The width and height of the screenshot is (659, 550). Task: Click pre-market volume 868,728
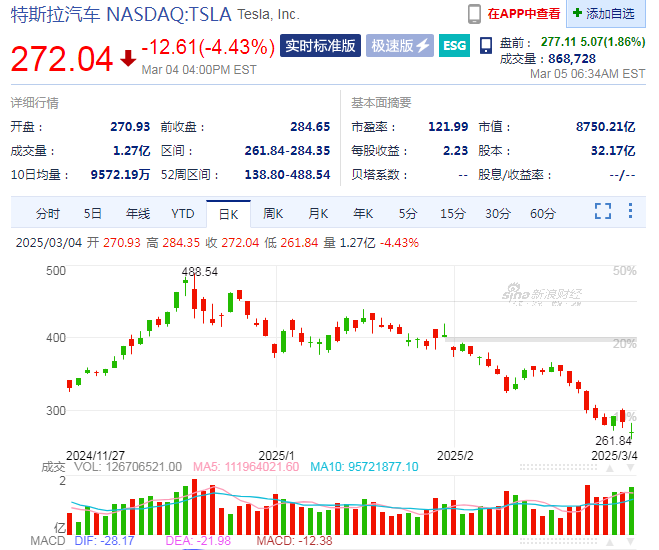572,58
